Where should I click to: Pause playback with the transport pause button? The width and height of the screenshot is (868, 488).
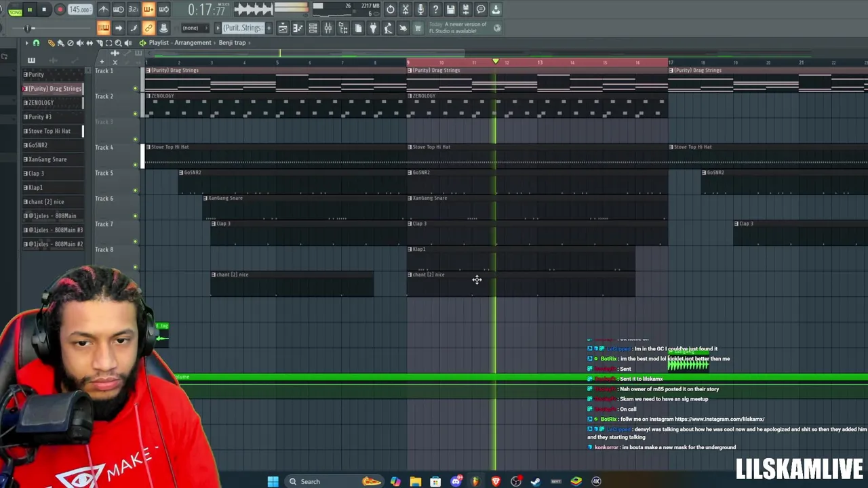(30, 9)
